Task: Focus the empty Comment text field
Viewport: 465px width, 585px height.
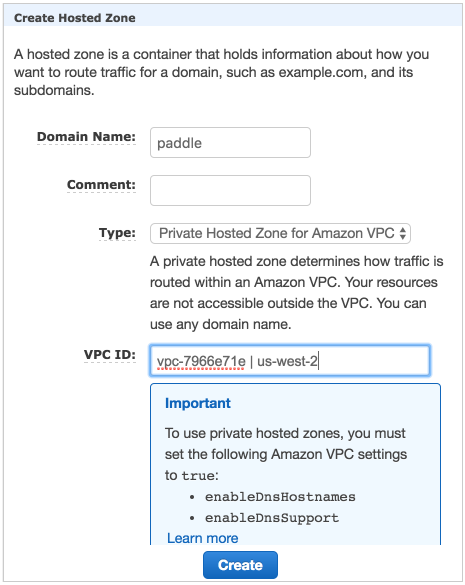Action: click(x=230, y=190)
